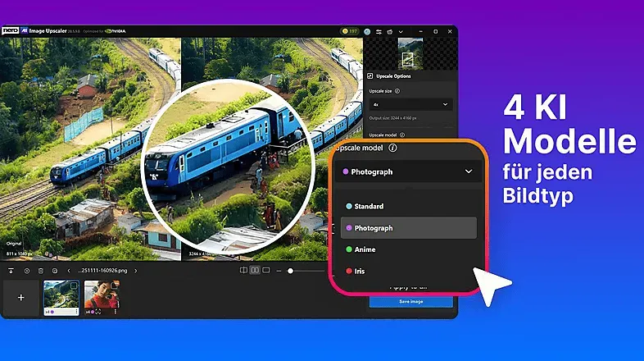
Task: Click the Save image button
Action: 411,301
